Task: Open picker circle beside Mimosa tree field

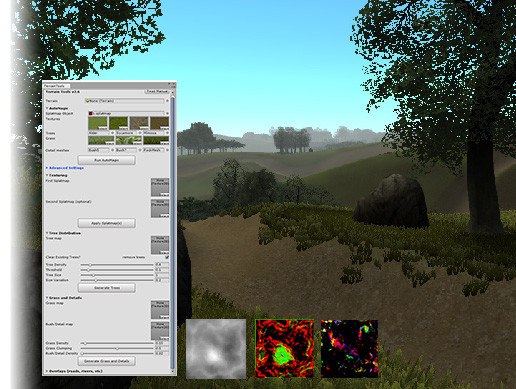Action: point(167,133)
